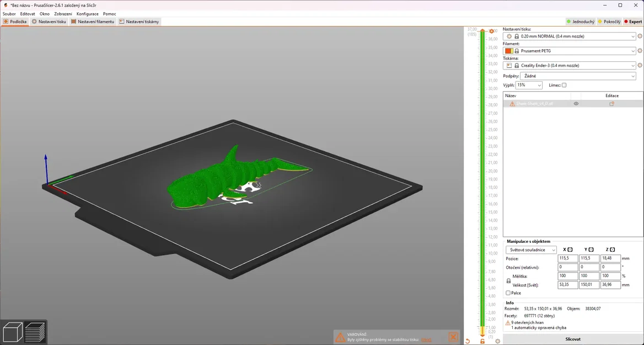Select the Pokročilý advanced mode
Image resolution: width=644 pixels, height=345 pixels.
pos(609,22)
